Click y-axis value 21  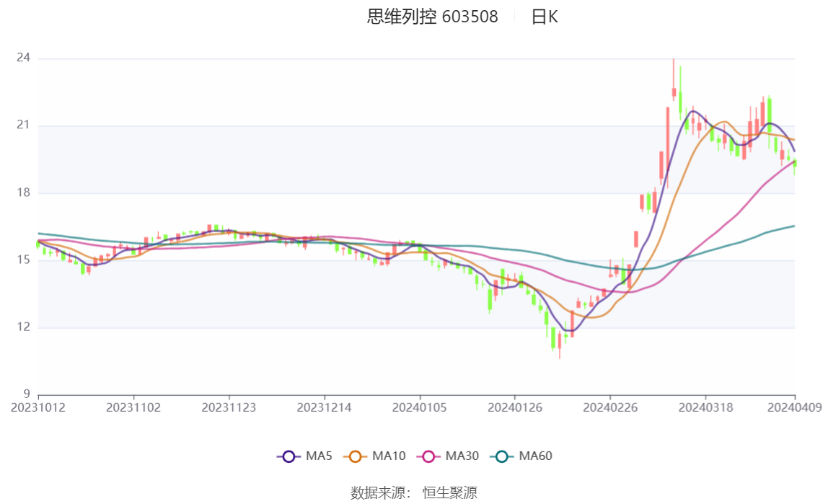(23, 125)
